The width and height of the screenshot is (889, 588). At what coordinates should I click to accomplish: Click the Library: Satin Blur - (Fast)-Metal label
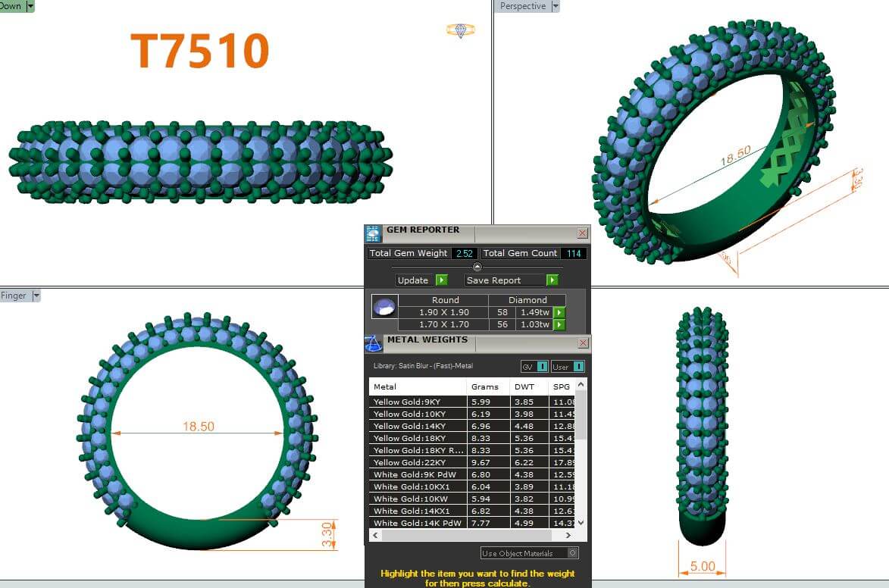(423, 366)
